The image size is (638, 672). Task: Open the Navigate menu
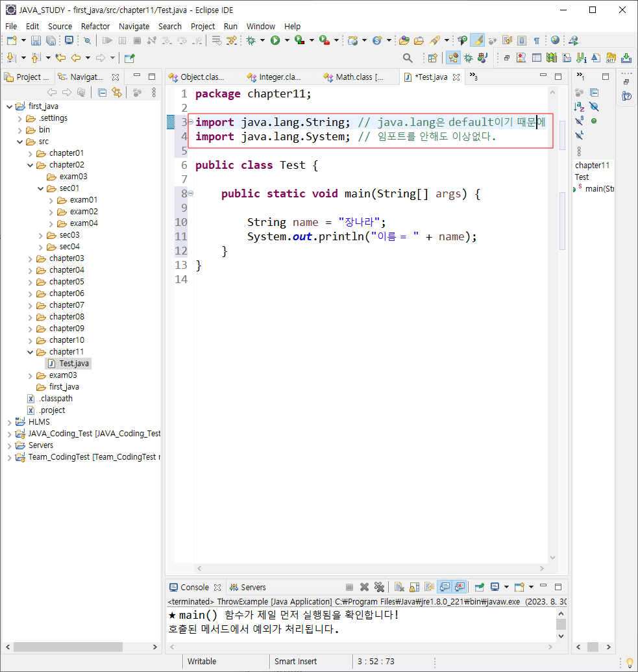134,27
